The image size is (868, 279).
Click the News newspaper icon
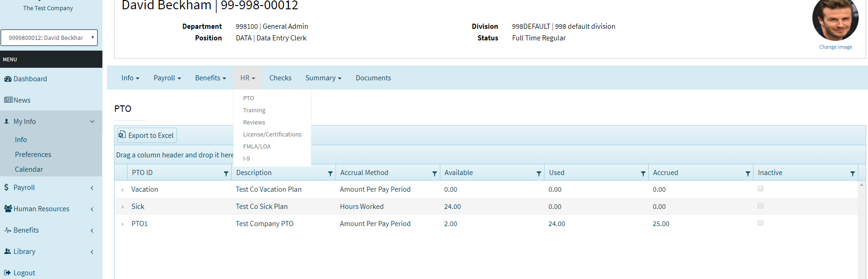[8, 100]
